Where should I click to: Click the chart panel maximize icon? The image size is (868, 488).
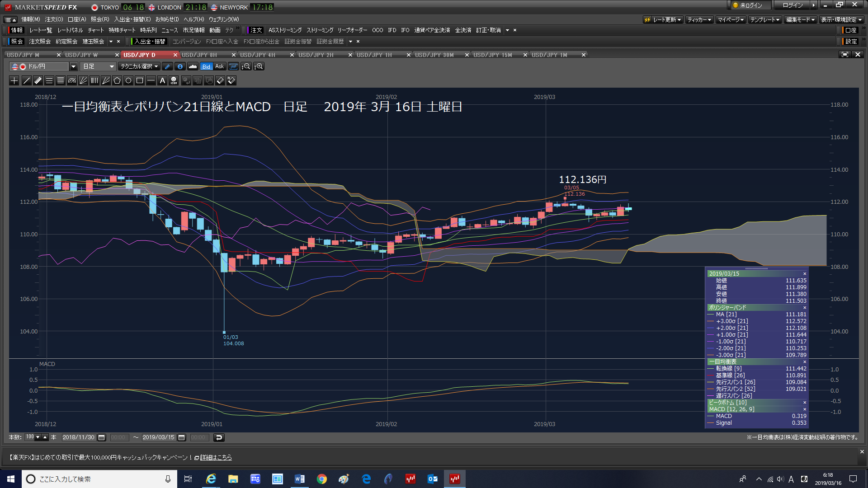(x=844, y=55)
